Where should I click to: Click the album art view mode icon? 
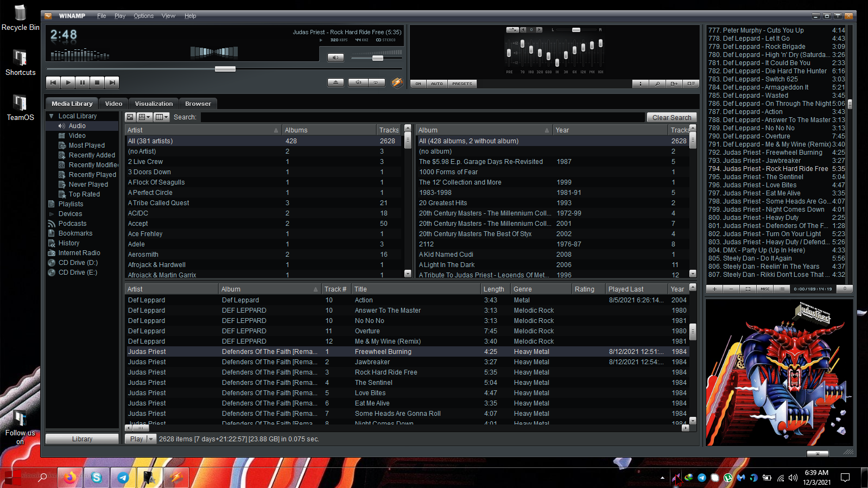tap(130, 117)
